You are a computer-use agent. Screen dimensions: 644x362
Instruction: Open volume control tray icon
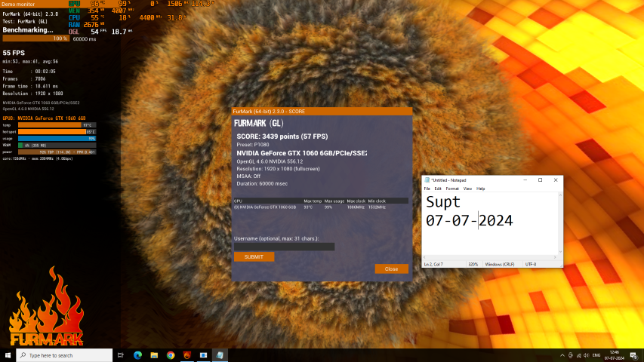click(587, 355)
